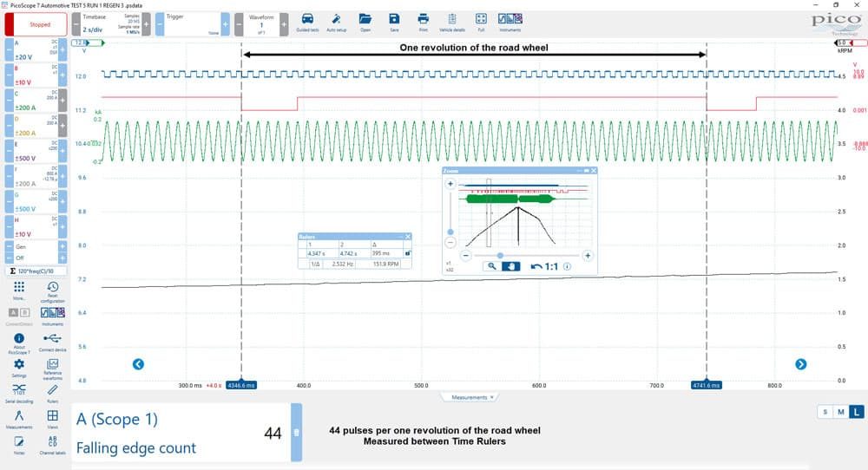Go to next waveform with plus
868x470 pixels.
pos(284,24)
